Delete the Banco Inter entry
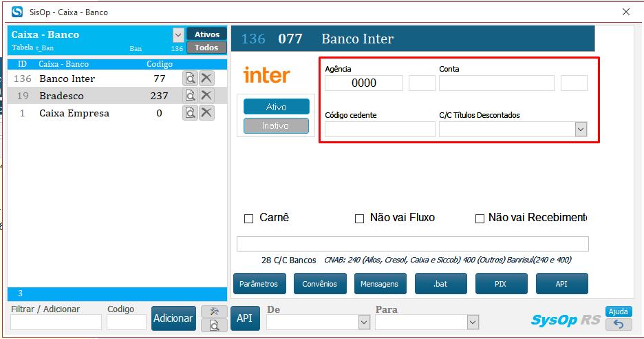The image size is (644, 339). point(206,79)
